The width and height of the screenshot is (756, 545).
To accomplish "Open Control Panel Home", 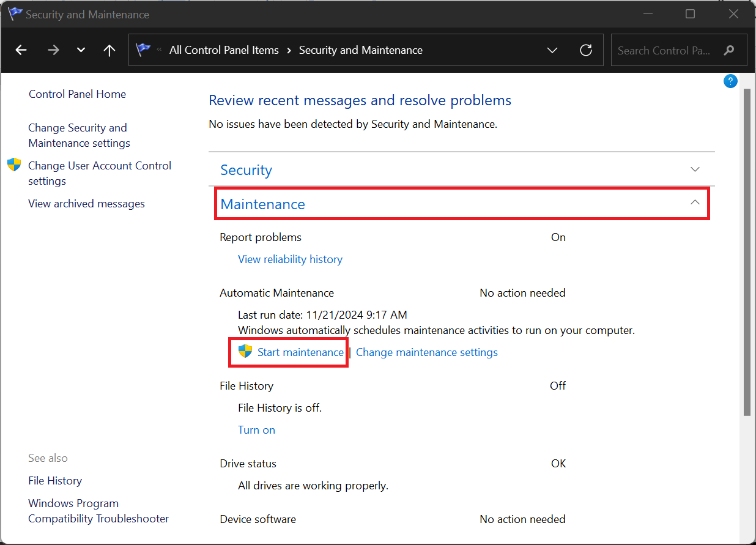I will pyautogui.click(x=77, y=94).
